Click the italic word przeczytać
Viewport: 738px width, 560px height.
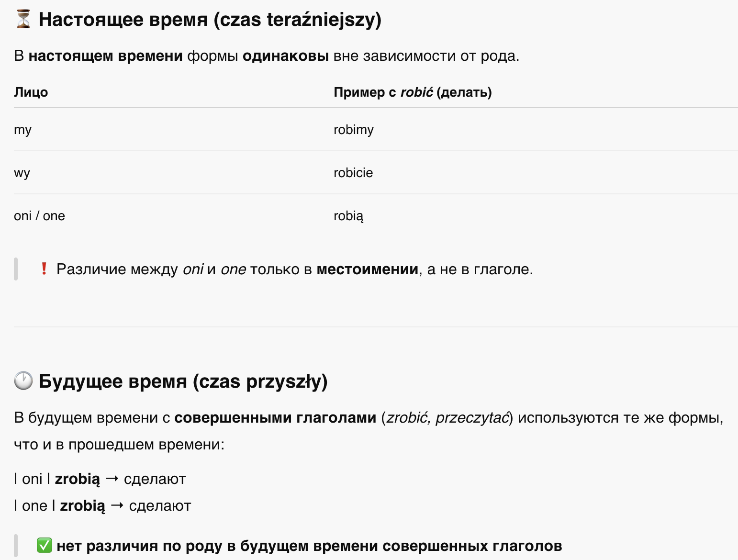(472, 417)
